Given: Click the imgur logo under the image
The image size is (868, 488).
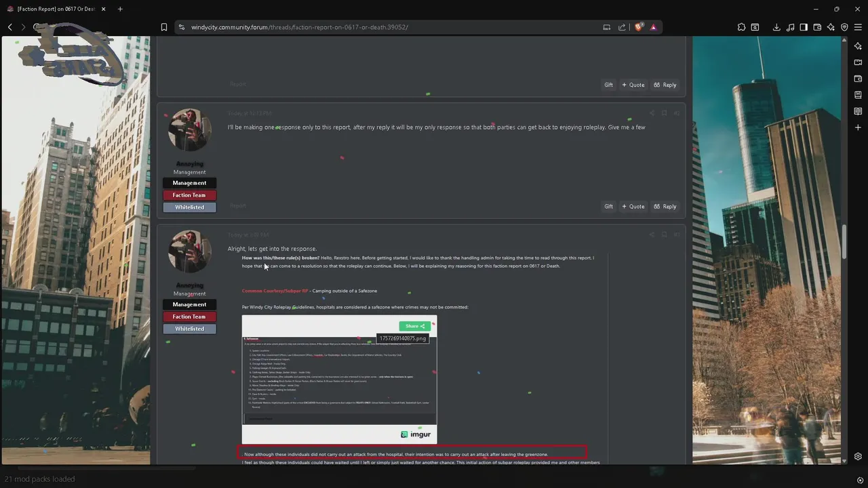Looking at the screenshot, I should pos(416,434).
